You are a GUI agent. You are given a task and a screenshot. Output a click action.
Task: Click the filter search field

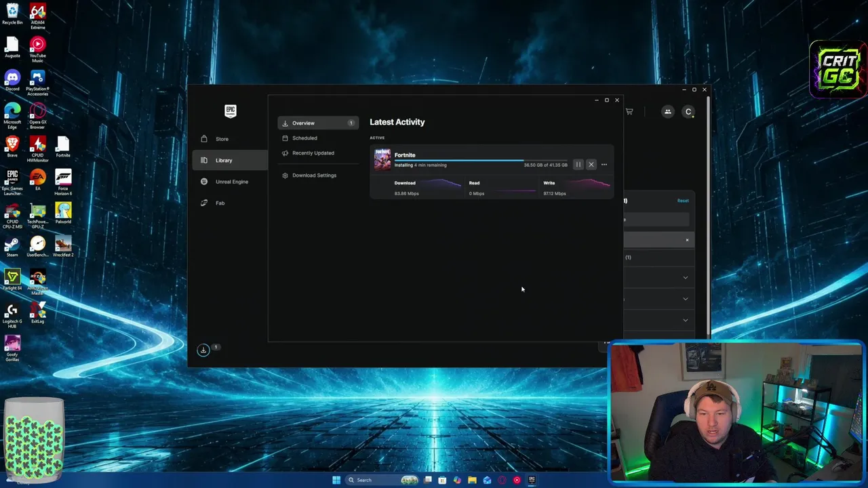tap(656, 220)
